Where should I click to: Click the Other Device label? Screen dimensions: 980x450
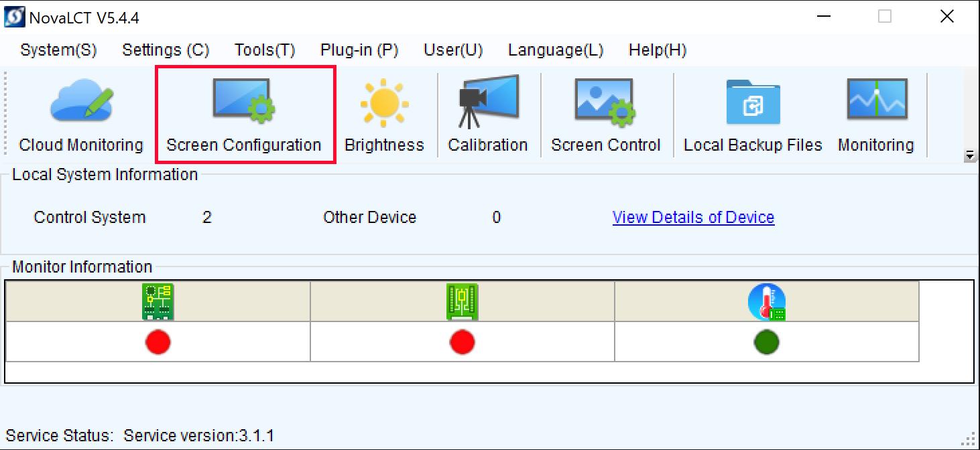(369, 217)
